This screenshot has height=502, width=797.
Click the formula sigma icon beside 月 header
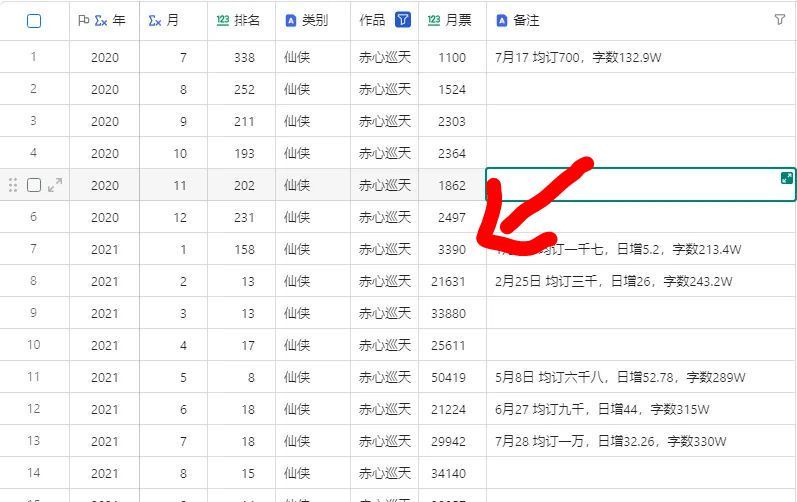(x=154, y=20)
